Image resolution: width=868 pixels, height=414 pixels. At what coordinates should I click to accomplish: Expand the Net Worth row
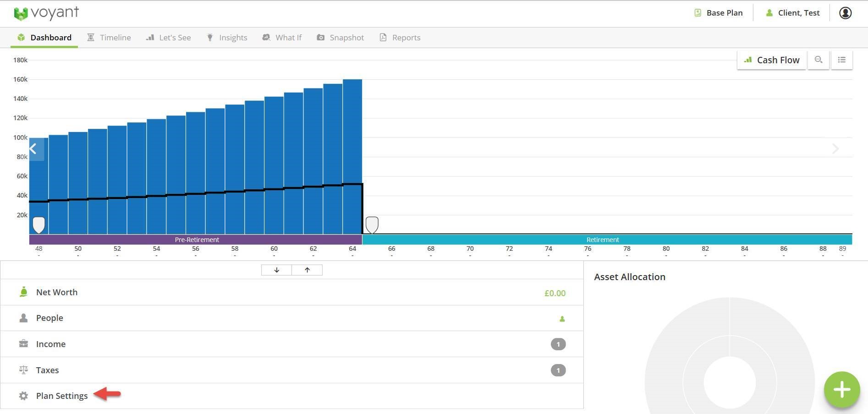point(292,292)
